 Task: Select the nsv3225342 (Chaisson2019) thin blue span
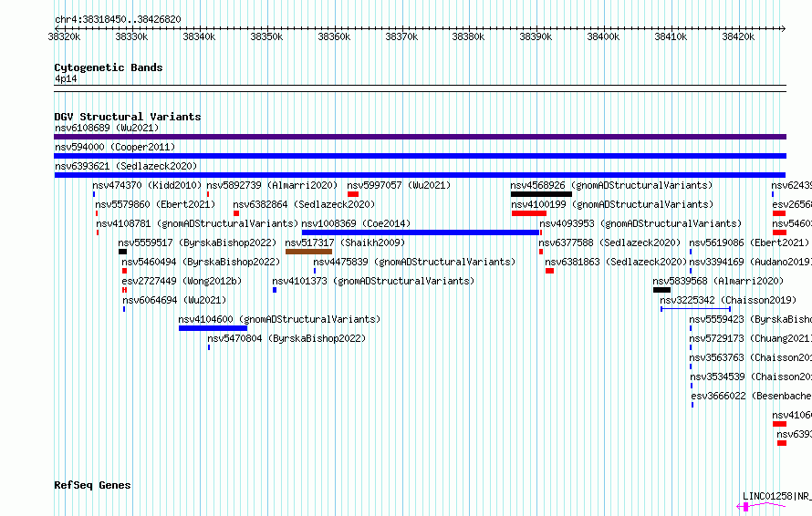coord(695,309)
